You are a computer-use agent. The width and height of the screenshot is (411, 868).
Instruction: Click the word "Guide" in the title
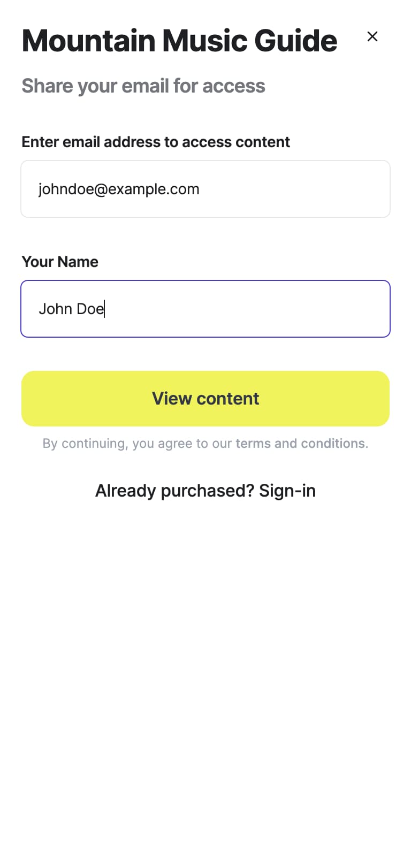point(296,41)
